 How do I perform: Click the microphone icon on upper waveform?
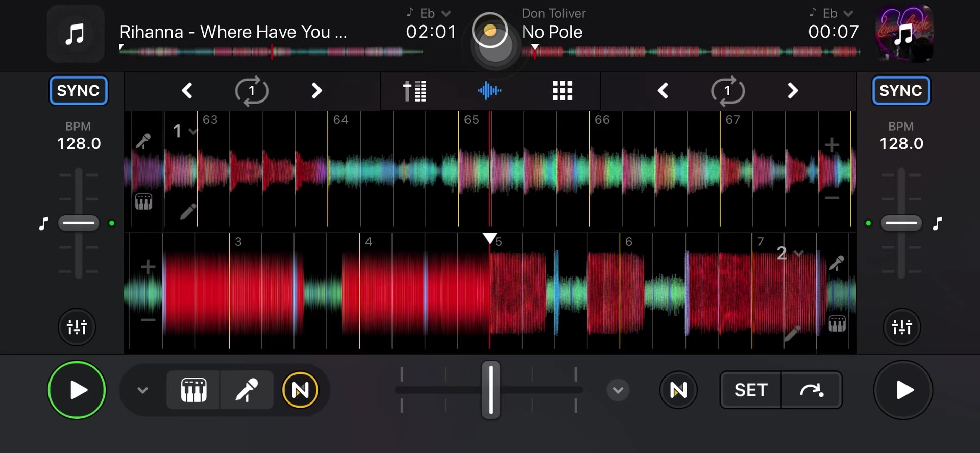pyautogui.click(x=143, y=140)
